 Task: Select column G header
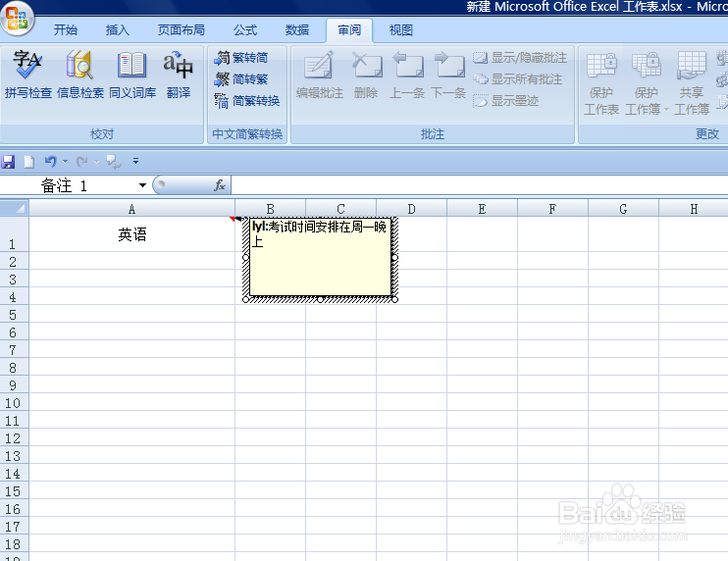point(623,209)
